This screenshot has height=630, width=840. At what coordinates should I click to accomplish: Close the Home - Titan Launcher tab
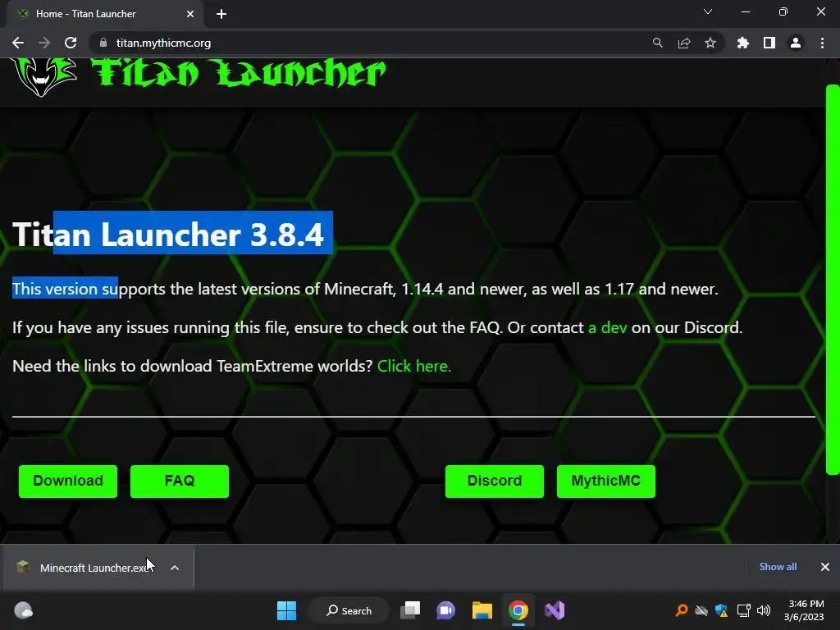click(190, 14)
